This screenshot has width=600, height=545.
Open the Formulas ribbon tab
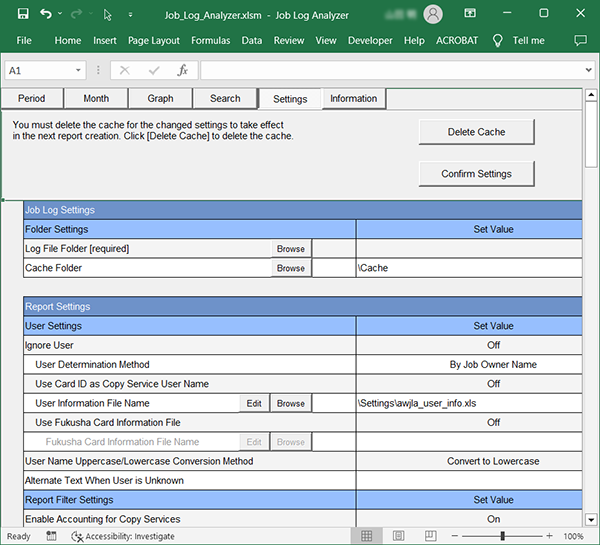tap(211, 40)
